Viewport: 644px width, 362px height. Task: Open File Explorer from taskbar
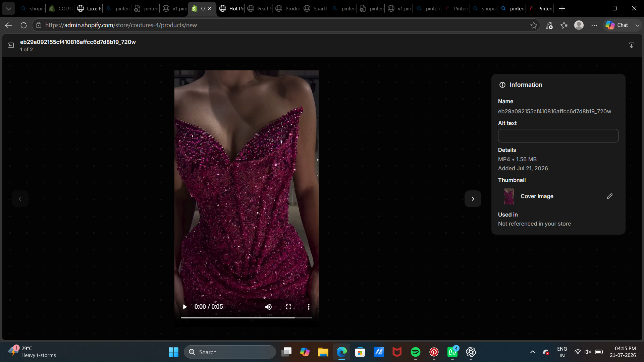coord(323,352)
